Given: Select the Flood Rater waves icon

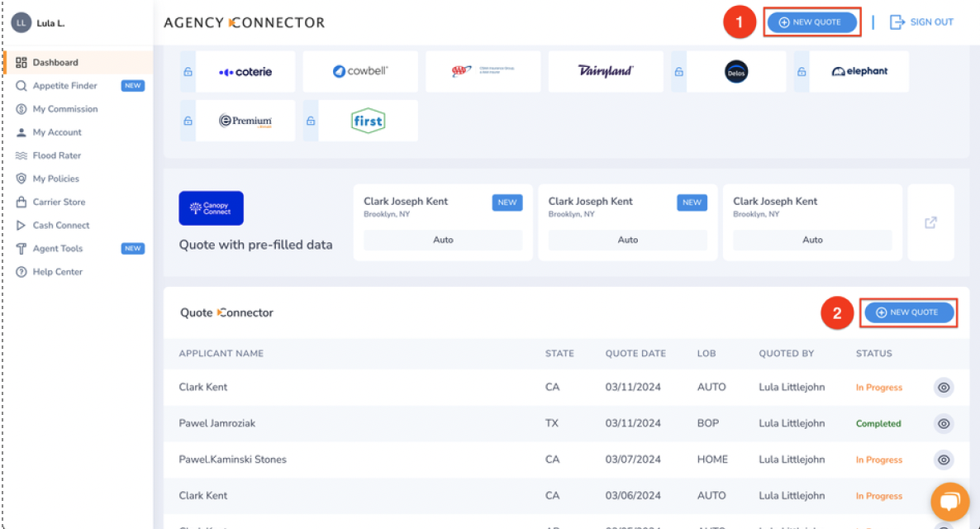Looking at the screenshot, I should [x=20, y=155].
